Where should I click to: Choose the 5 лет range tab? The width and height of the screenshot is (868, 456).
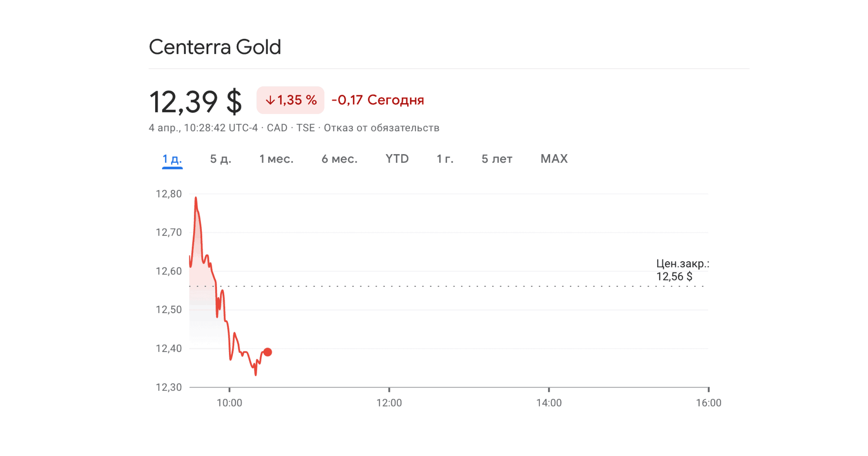[497, 159]
